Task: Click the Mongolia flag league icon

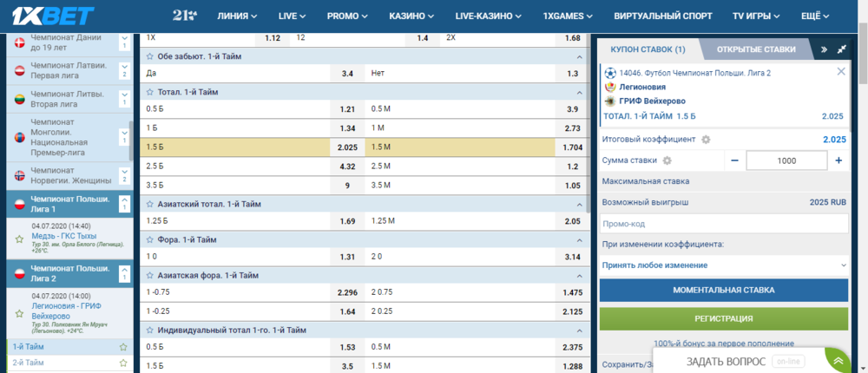Action: [20, 137]
